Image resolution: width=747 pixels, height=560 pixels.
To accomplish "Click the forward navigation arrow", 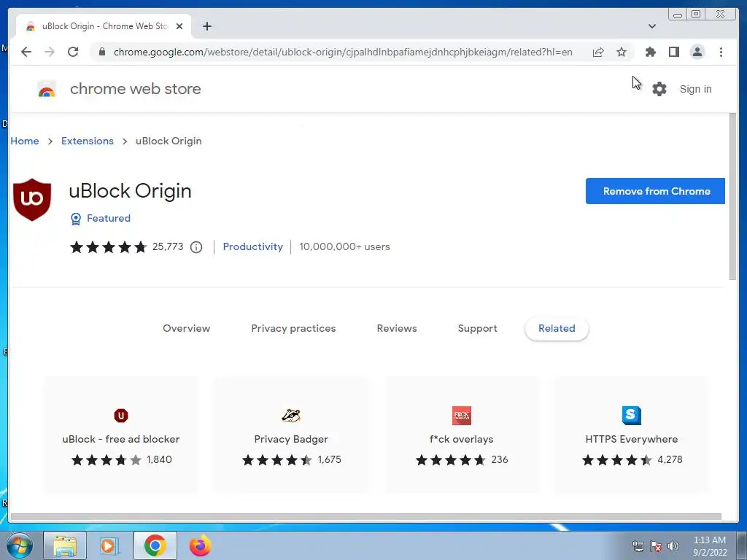I will click(x=50, y=52).
